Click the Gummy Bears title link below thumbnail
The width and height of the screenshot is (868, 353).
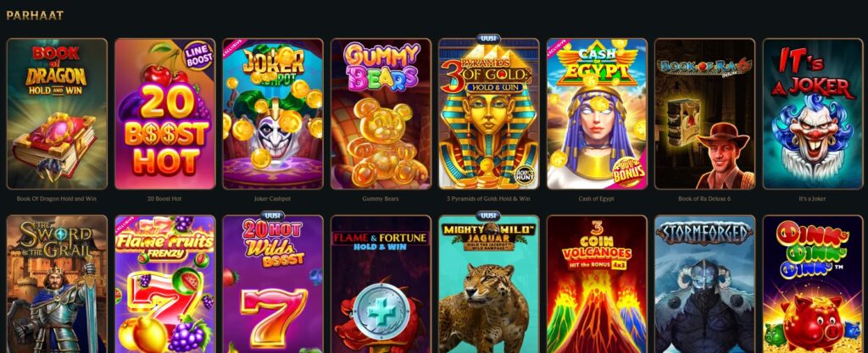pos(381,199)
